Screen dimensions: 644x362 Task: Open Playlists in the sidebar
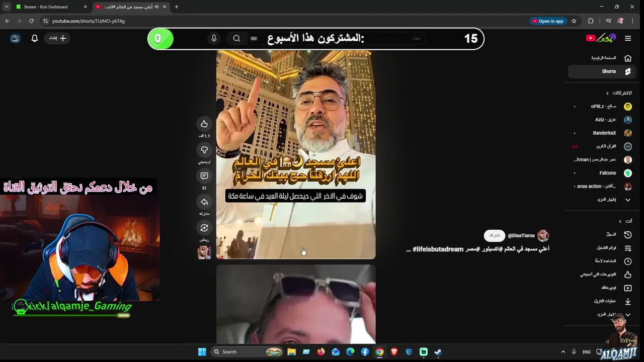click(601, 248)
